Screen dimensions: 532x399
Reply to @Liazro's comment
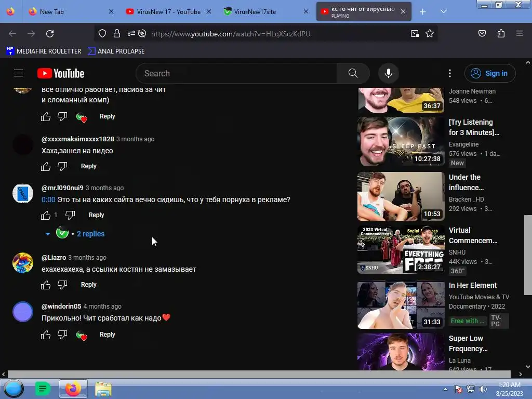88,285
